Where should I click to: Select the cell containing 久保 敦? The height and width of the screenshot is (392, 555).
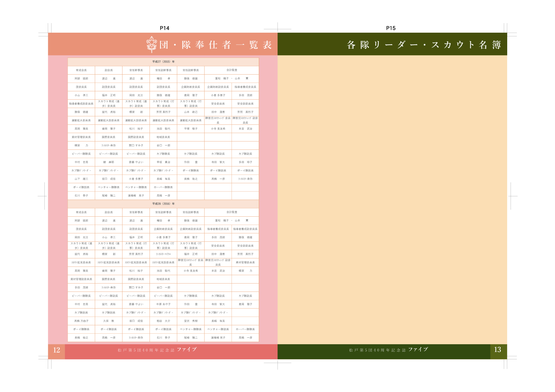pos(109,321)
